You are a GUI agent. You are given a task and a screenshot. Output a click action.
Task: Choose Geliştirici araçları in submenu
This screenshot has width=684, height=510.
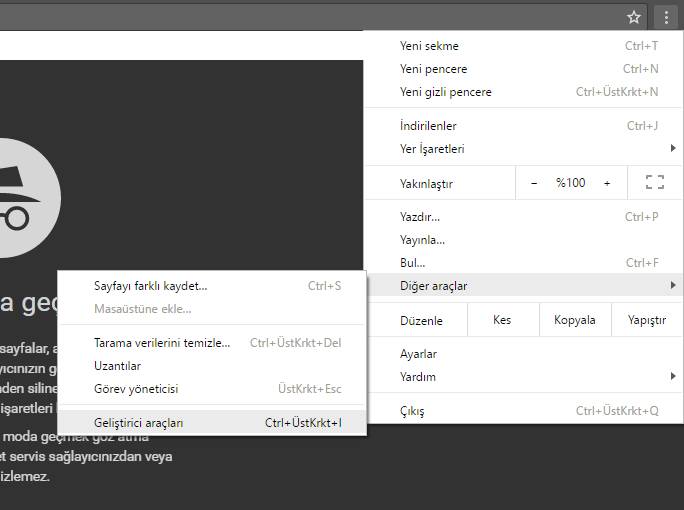click(138, 423)
